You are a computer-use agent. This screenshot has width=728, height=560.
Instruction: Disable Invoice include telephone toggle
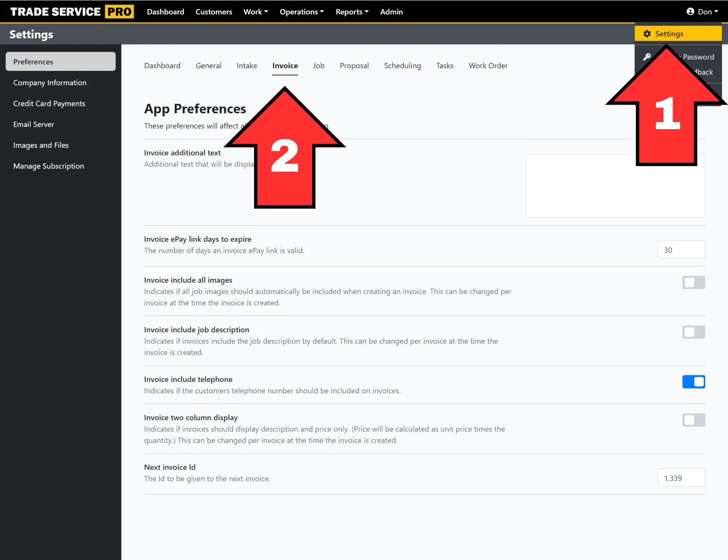(694, 382)
